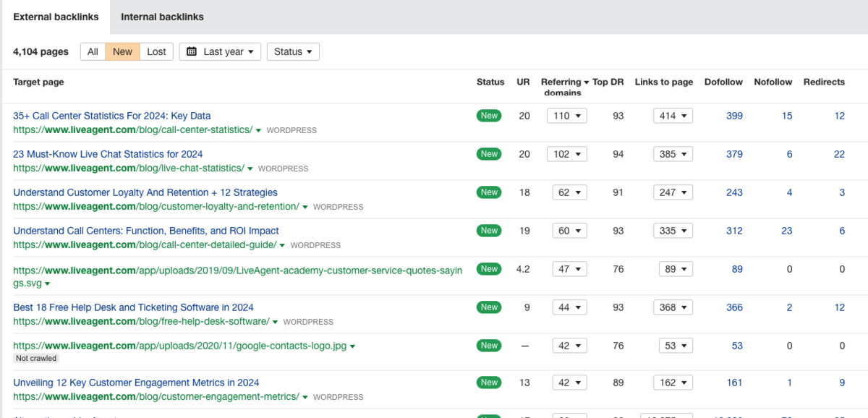The height and width of the screenshot is (418, 868).
Task: Select the New filter option
Action: 122,51
